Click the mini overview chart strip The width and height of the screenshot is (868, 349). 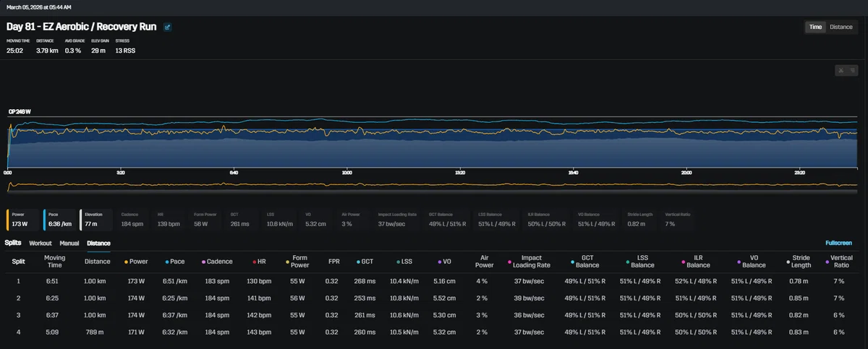(x=432, y=186)
